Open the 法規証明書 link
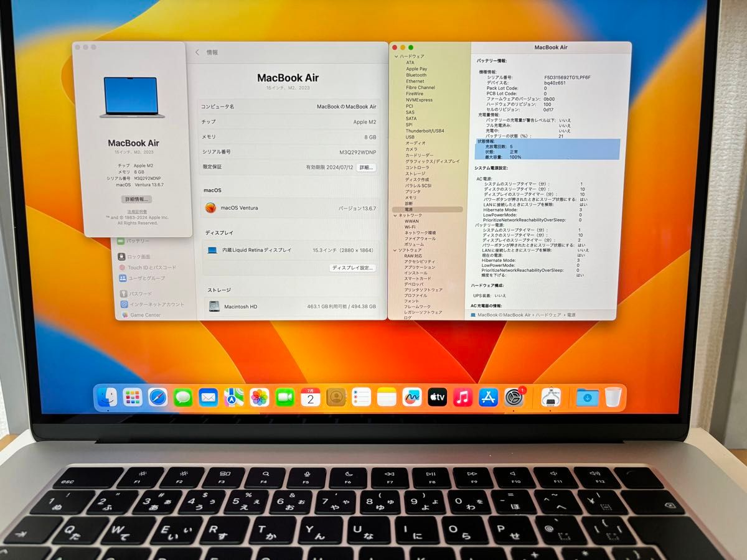The width and height of the screenshot is (747, 560). (x=137, y=212)
